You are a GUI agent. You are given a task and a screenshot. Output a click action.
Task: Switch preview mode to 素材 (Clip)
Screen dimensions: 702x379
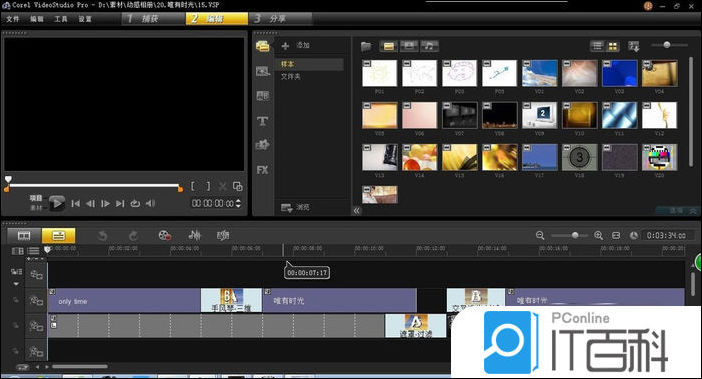click(36, 208)
